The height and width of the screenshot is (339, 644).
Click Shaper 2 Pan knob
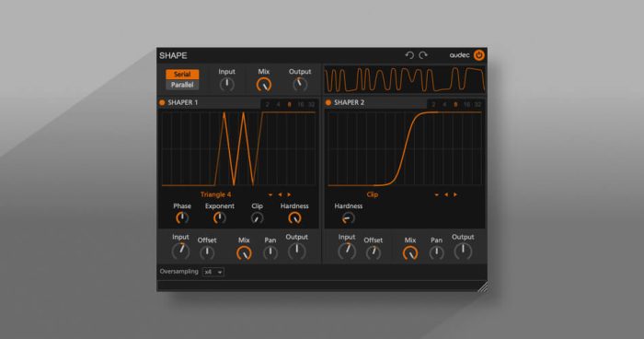pyautogui.click(x=437, y=252)
